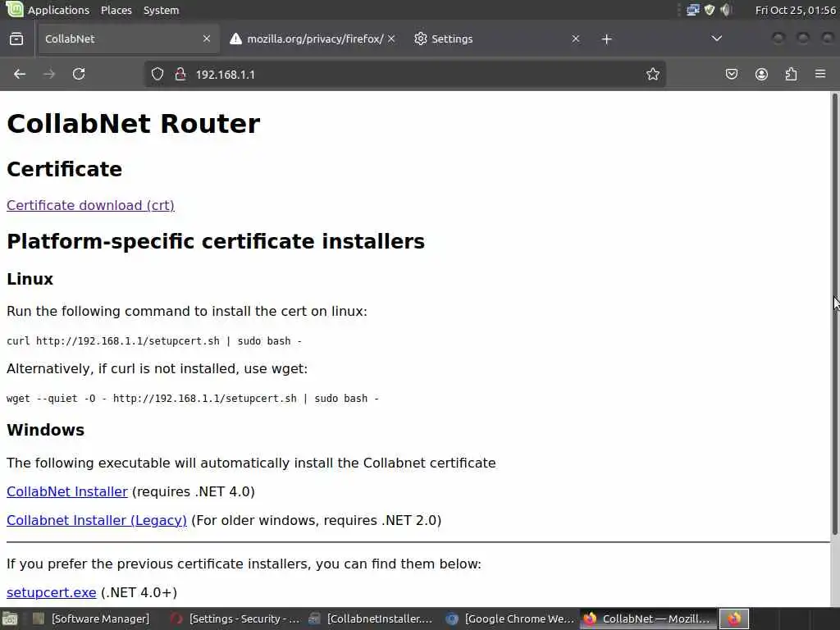This screenshot has width=840, height=630.
Task: Open the System menu
Action: pos(161,10)
